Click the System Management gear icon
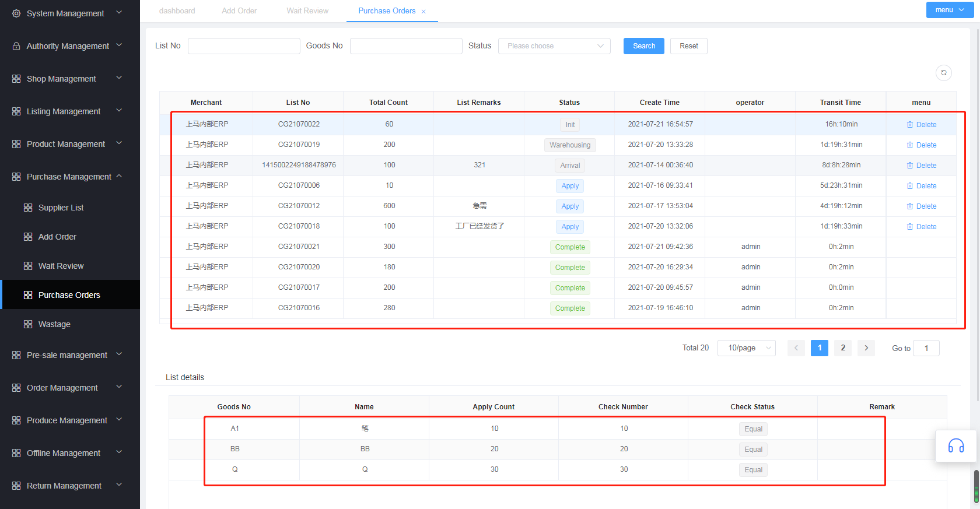This screenshot has height=509, width=980. click(16, 13)
